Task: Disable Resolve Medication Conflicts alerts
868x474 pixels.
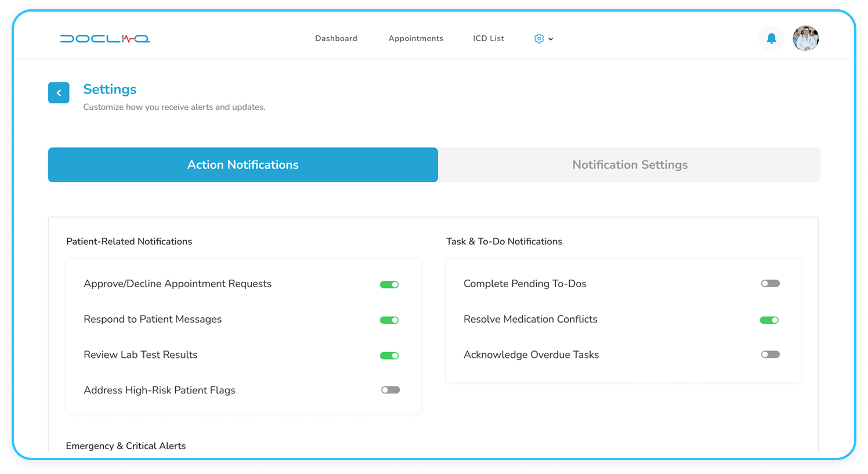Action: 770,320
